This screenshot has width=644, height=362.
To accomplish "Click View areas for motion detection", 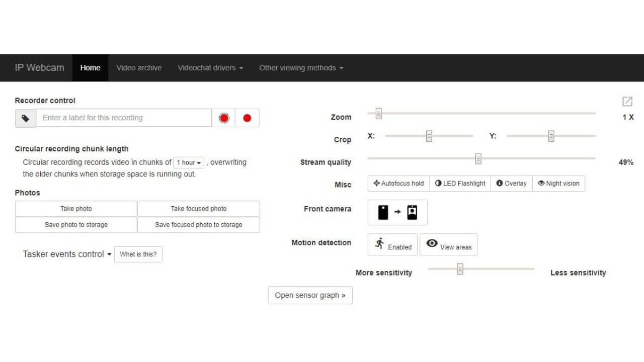I will coord(449,244).
